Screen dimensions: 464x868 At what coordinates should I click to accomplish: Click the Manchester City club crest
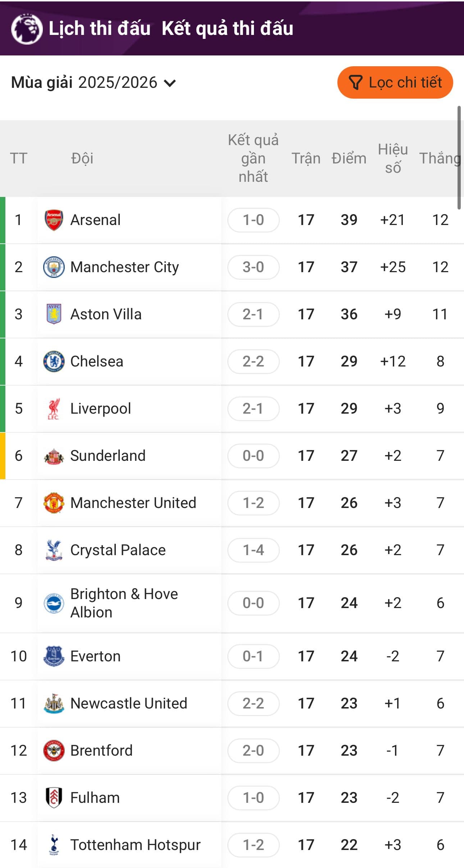pos(54,267)
